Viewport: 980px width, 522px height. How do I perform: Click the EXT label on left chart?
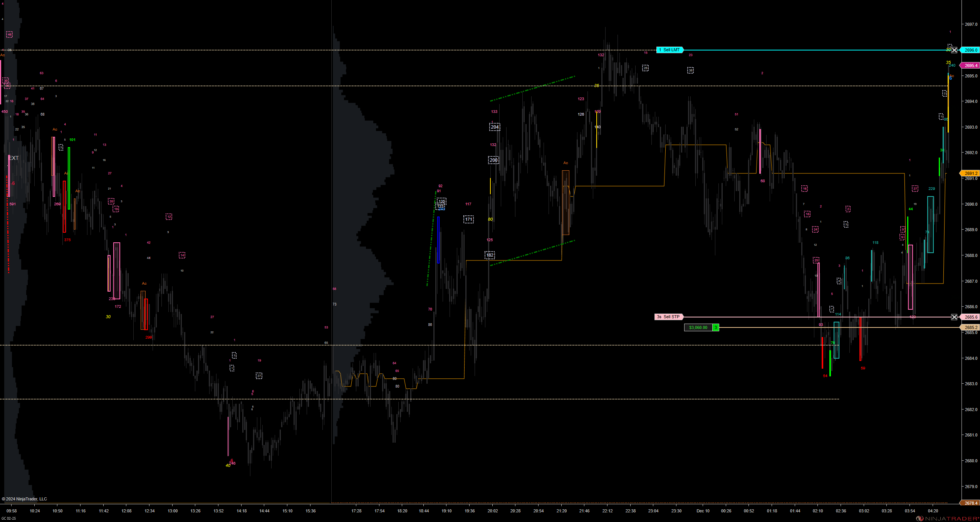(14, 158)
